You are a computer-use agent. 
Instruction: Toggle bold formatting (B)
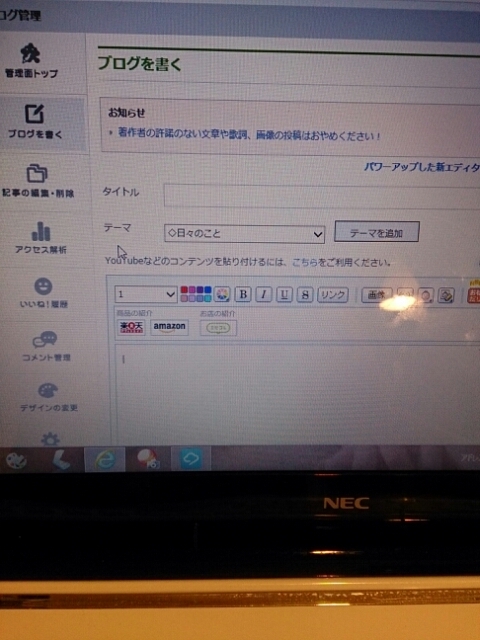point(243,294)
